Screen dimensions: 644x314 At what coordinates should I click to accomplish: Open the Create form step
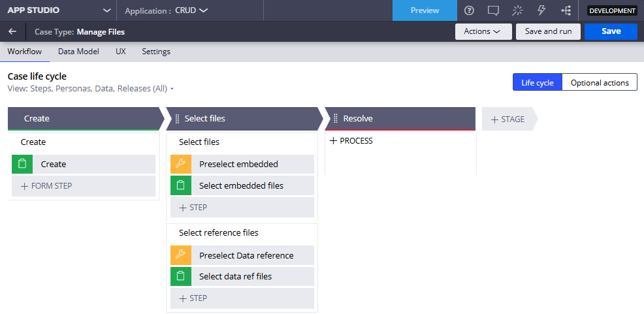click(84, 165)
